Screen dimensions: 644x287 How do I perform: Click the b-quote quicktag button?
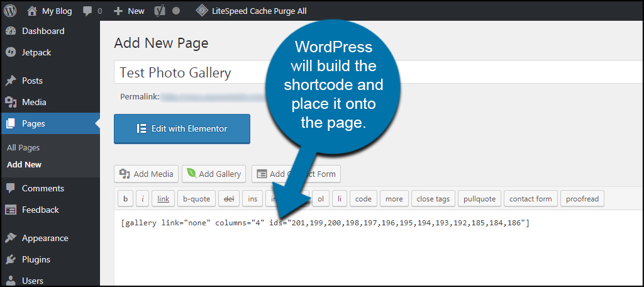pos(197,199)
